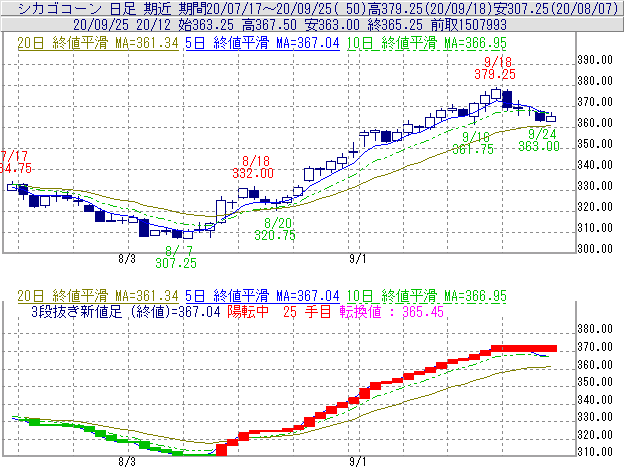The height and width of the screenshot is (474, 624).
Task: Click the 20/09/25 20/12 contract date text
Action: click(x=122, y=25)
